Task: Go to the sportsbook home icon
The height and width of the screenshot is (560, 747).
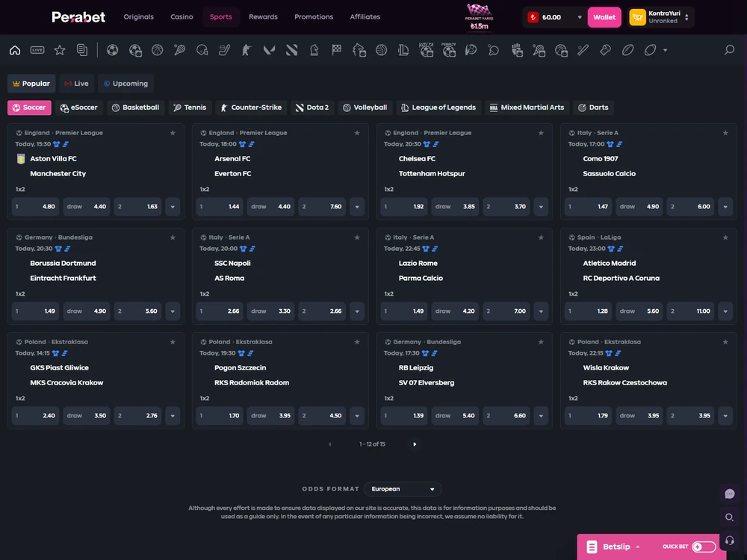Action: coord(15,50)
